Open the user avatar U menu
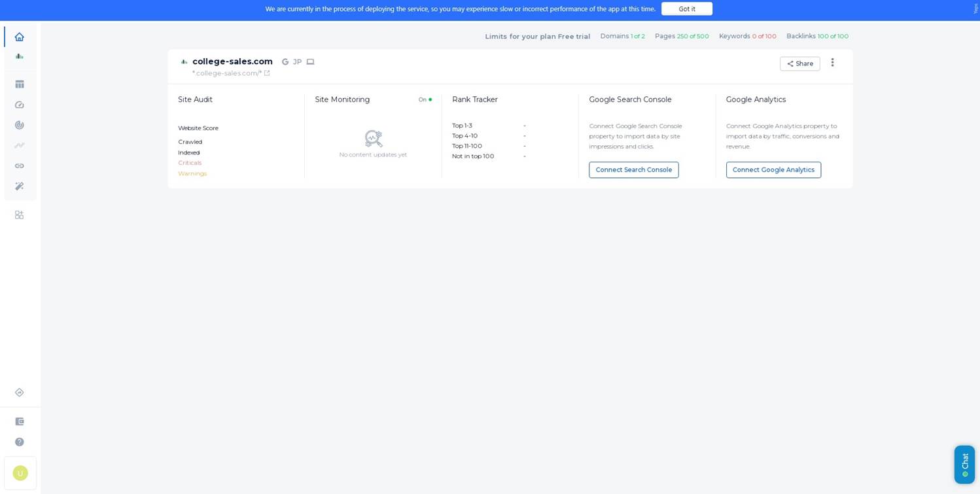The height and width of the screenshot is (494, 980). (x=20, y=473)
